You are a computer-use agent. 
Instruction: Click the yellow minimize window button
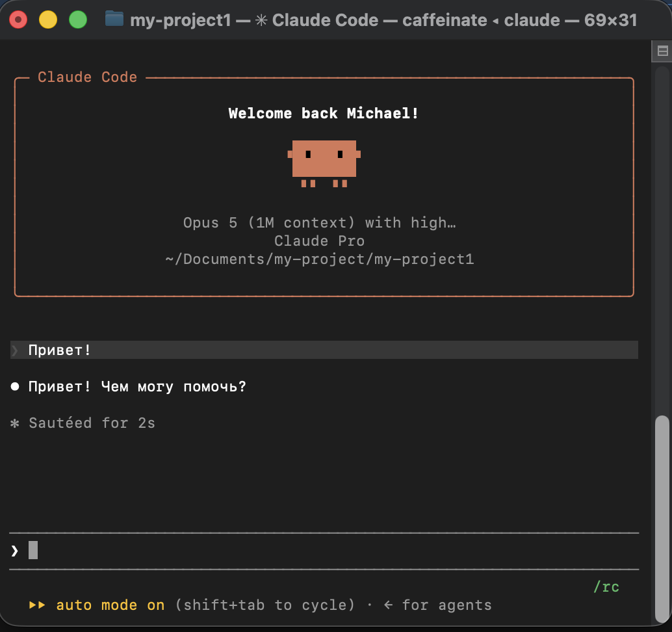click(48, 20)
